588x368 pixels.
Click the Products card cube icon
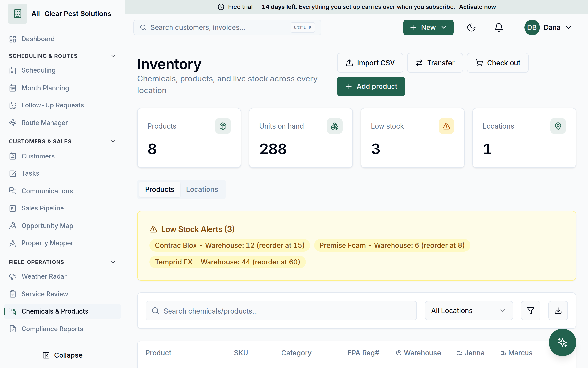(223, 126)
